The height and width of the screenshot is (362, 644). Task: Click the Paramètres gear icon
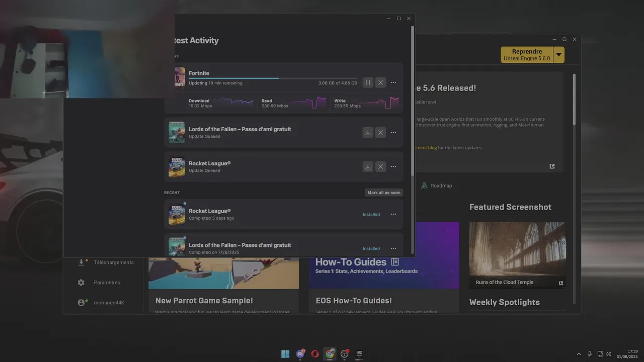81,283
